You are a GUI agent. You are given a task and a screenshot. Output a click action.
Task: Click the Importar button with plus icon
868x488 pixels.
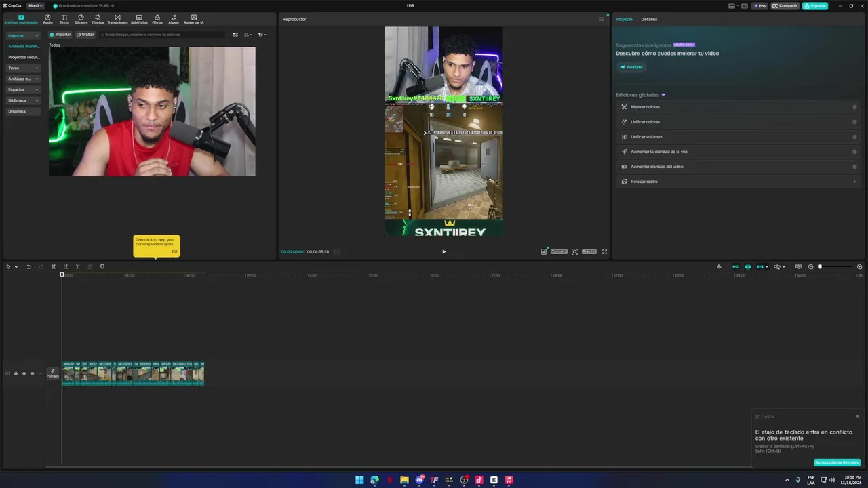tap(60, 34)
